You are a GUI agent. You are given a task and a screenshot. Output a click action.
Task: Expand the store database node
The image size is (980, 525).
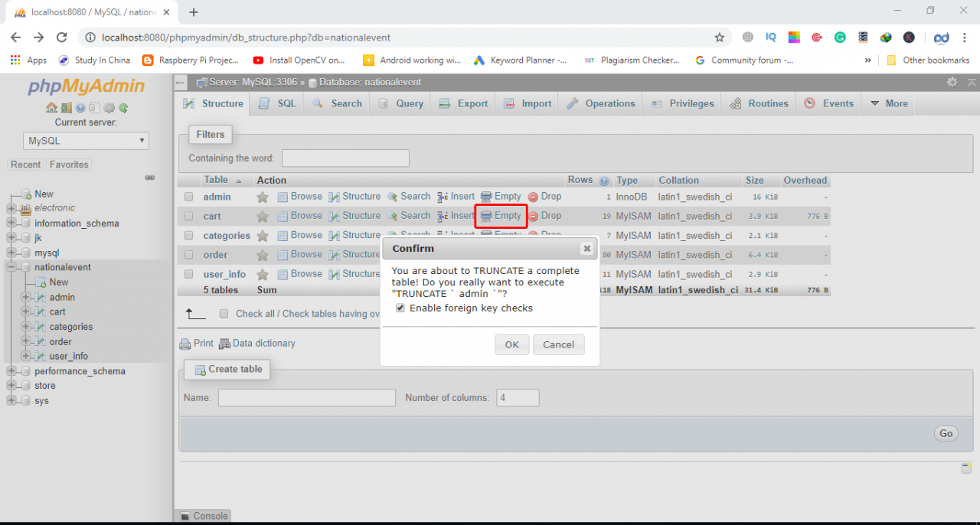[x=11, y=386]
